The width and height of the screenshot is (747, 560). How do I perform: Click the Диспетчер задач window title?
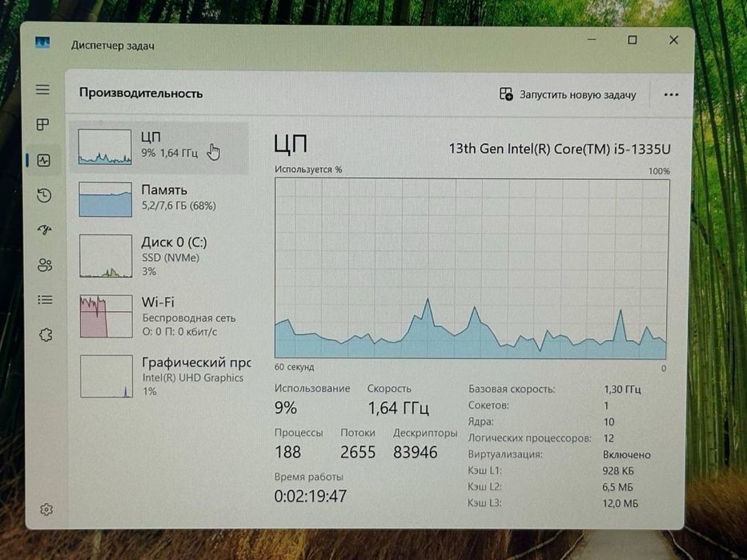pos(113,46)
